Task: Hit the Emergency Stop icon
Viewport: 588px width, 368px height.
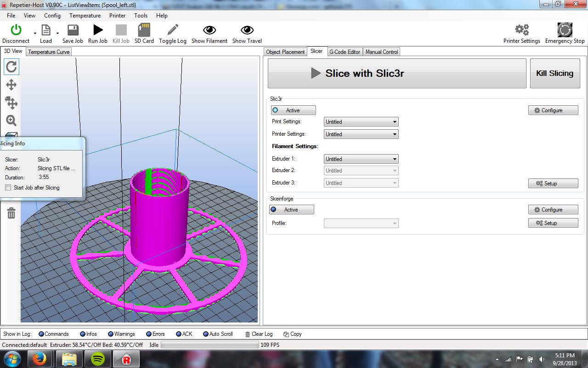Action: coord(565,30)
